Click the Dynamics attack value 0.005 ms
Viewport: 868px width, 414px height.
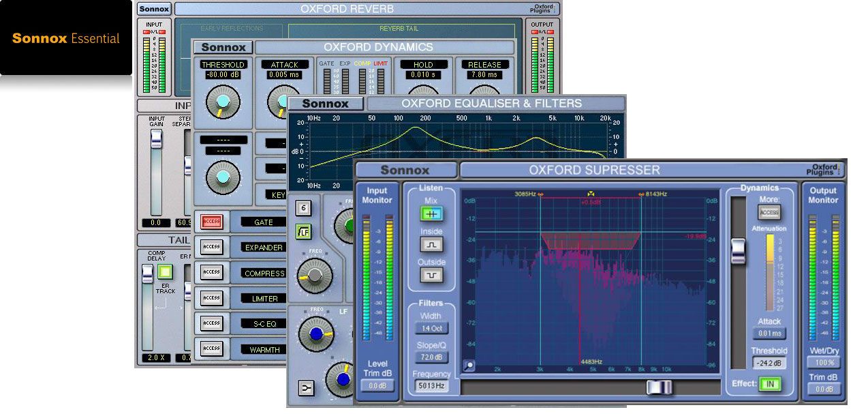[x=284, y=76]
